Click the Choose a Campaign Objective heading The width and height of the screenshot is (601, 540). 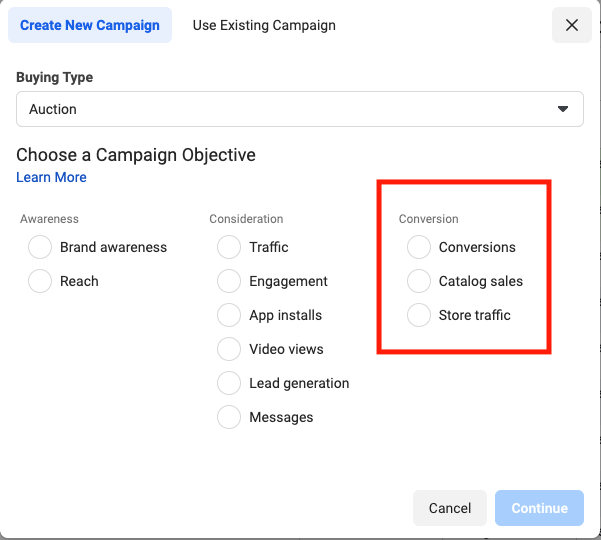coord(136,155)
